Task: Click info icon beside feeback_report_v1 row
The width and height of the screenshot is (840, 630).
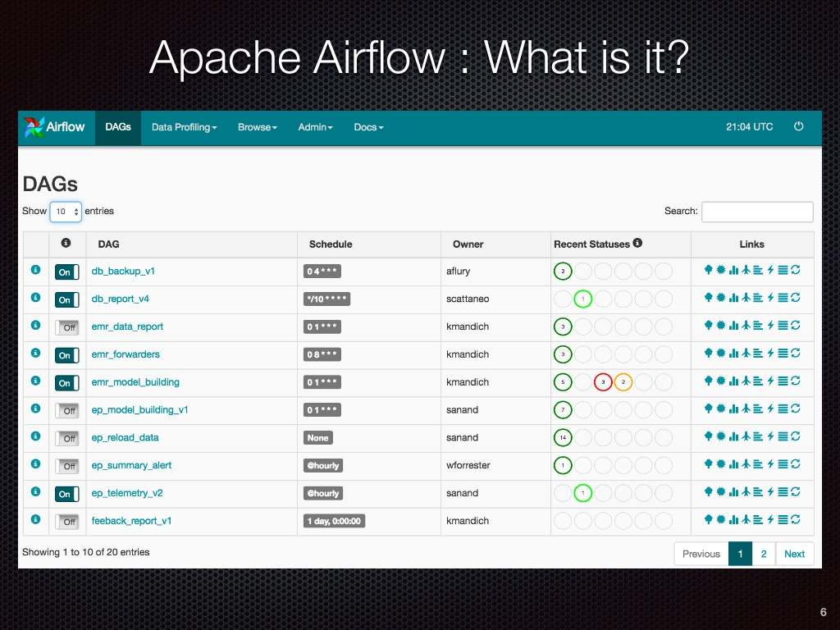Action: [35, 519]
